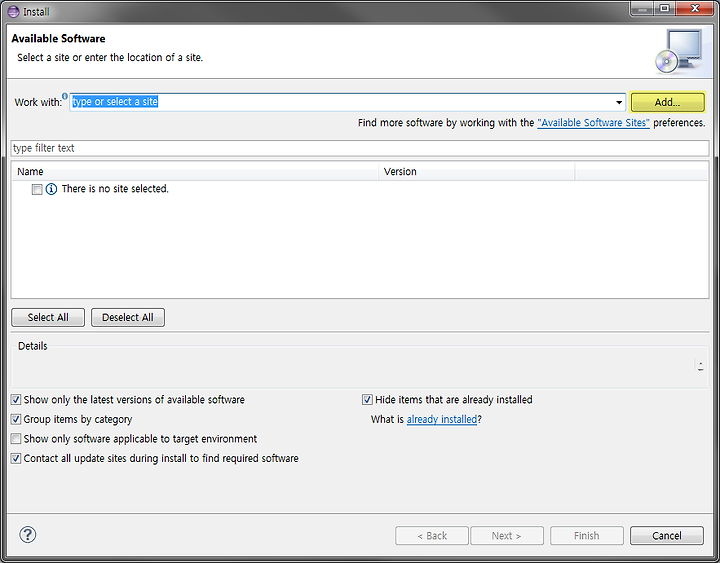Open the already installed link
The height and width of the screenshot is (563, 720).
pos(442,419)
